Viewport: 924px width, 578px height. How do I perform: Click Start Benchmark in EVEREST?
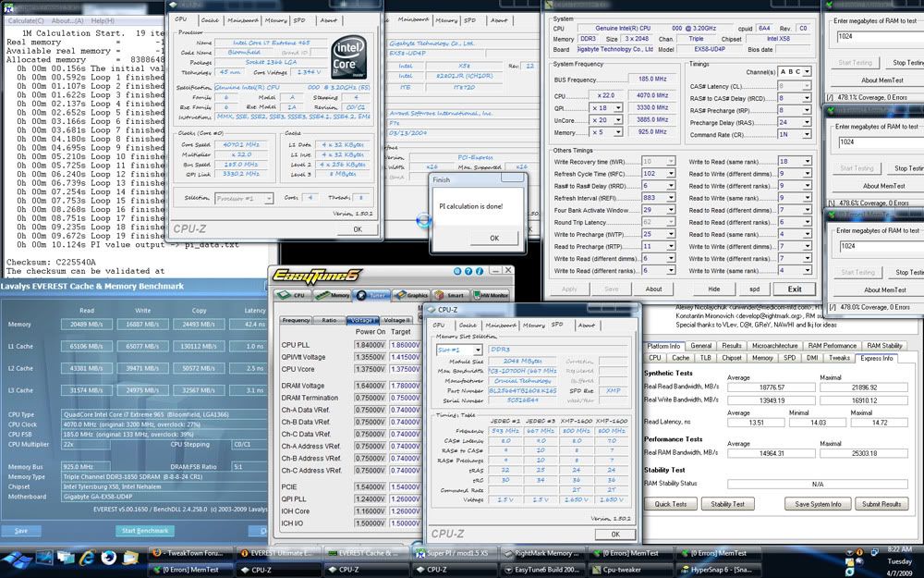point(144,531)
